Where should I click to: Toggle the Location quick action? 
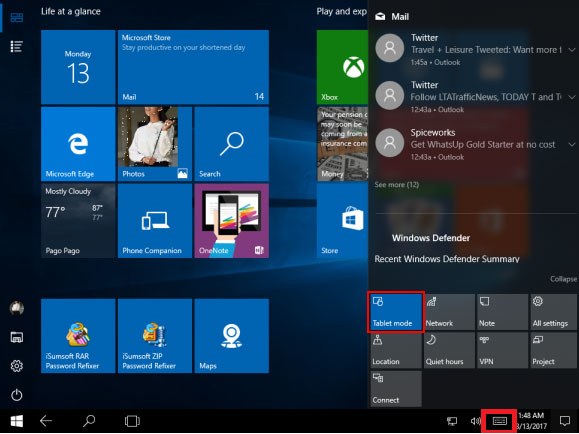pyautogui.click(x=396, y=350)
